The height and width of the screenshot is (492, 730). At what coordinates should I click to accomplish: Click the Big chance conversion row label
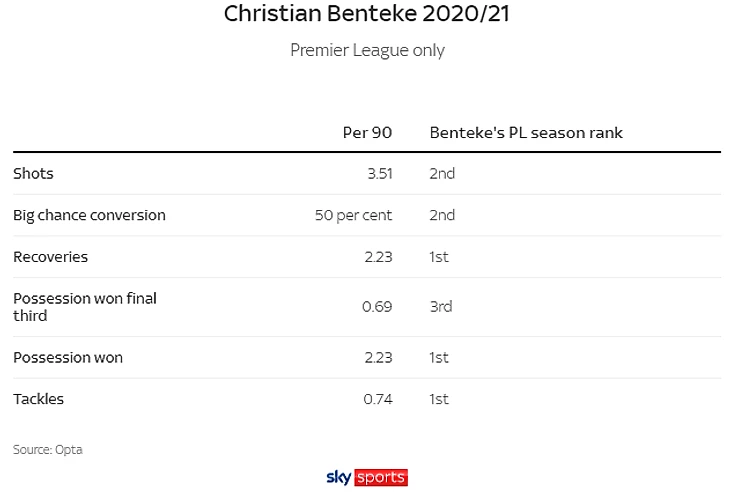click(x=89, y=215)
